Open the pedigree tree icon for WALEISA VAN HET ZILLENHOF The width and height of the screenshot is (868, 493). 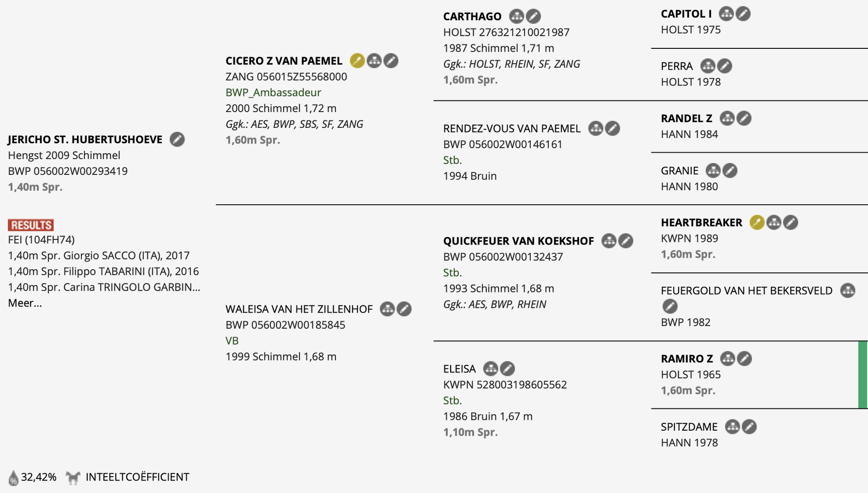(387, 309)
